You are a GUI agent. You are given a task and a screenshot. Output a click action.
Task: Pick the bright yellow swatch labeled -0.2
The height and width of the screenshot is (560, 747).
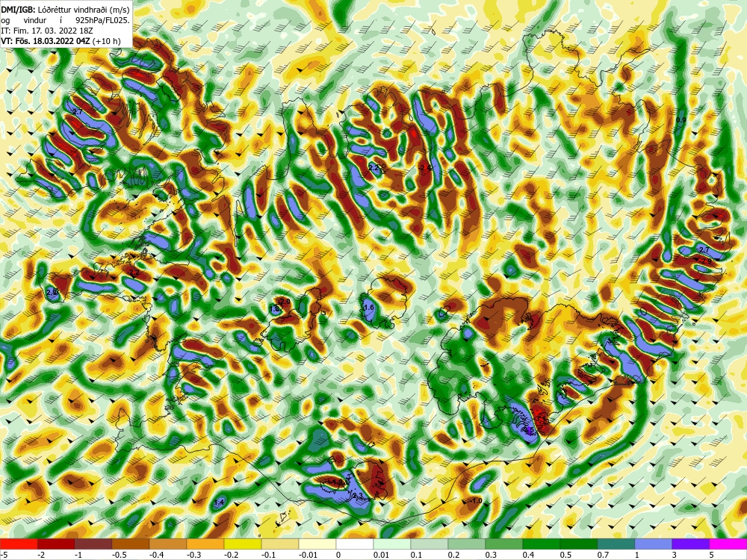click(243, 544)
